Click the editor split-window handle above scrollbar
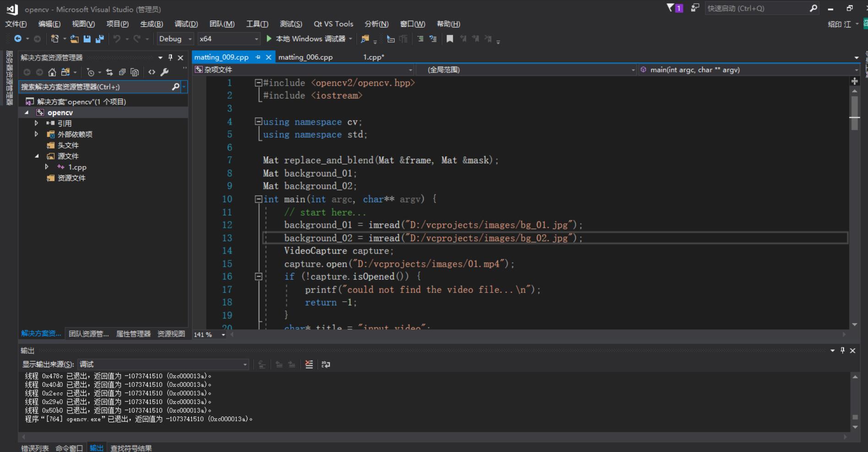The height and width of the screenshot is (452, 868). click(x=855, y=82)
